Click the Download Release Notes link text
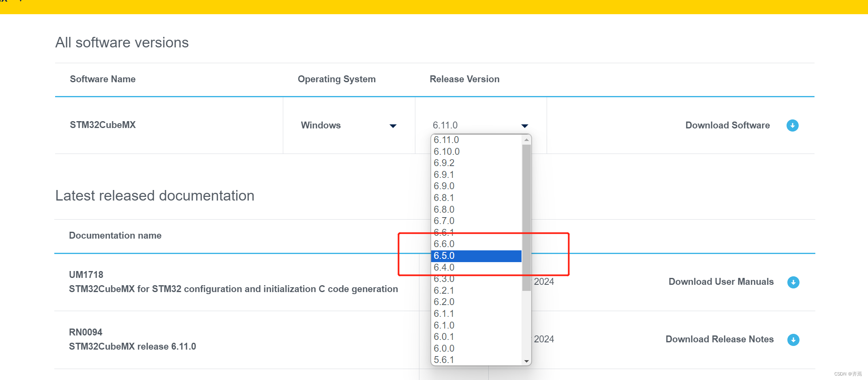 [x=720, y=339]
